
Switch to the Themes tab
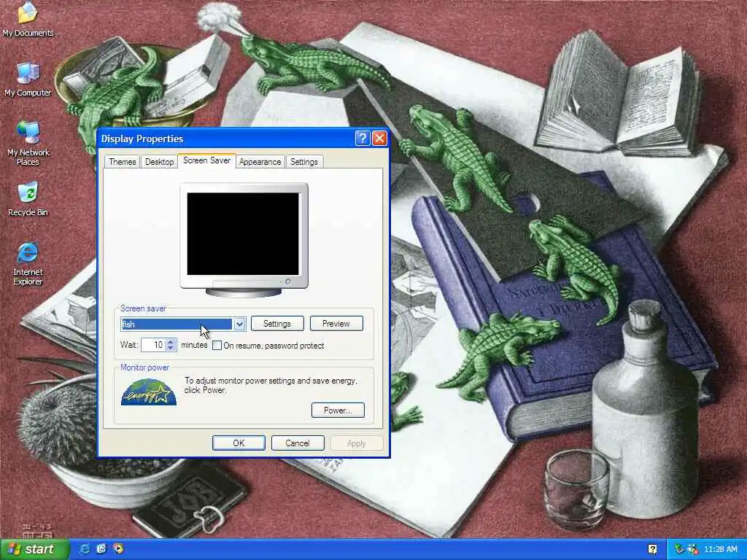tap(123, 162)
